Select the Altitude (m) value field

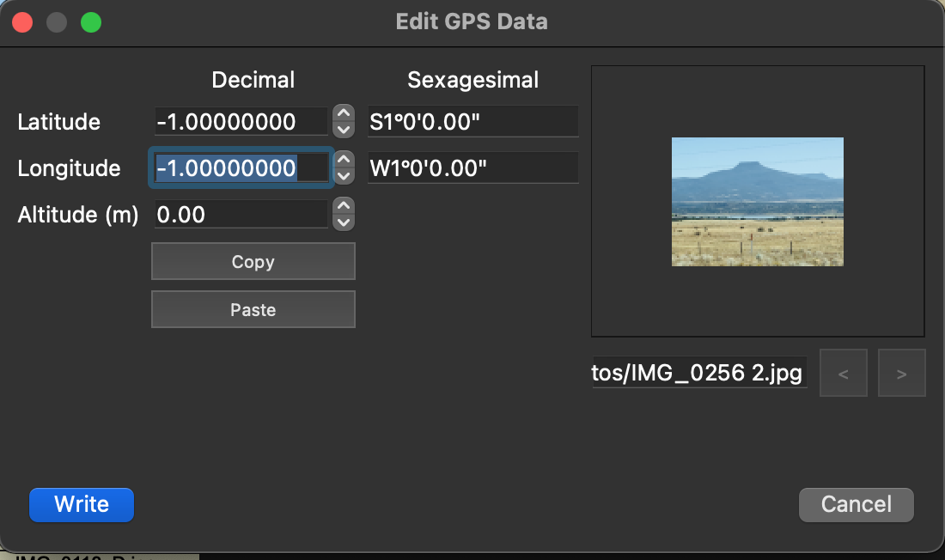click(241, 215)
